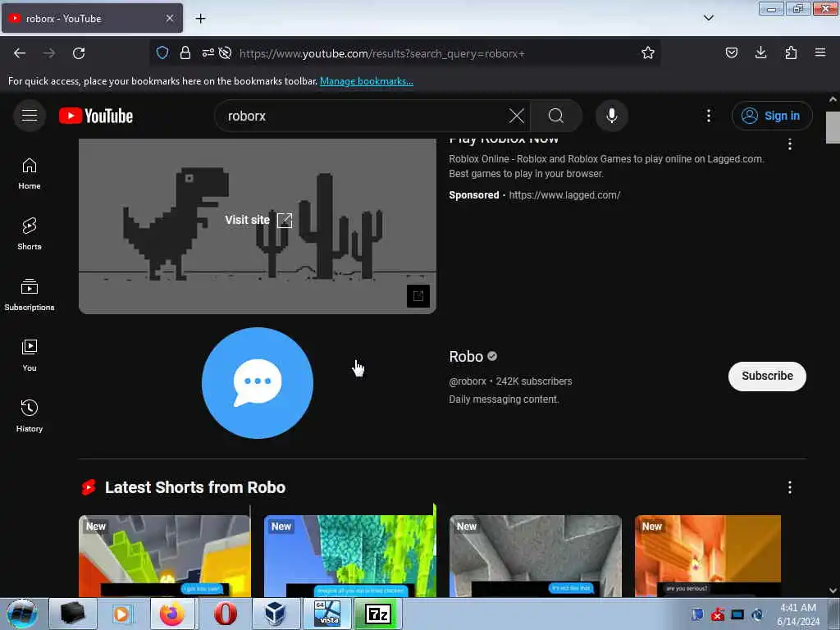Open the Robo channel name
Image resolution: width=840 pixels, height=630 pixels.
pos(466,356)
